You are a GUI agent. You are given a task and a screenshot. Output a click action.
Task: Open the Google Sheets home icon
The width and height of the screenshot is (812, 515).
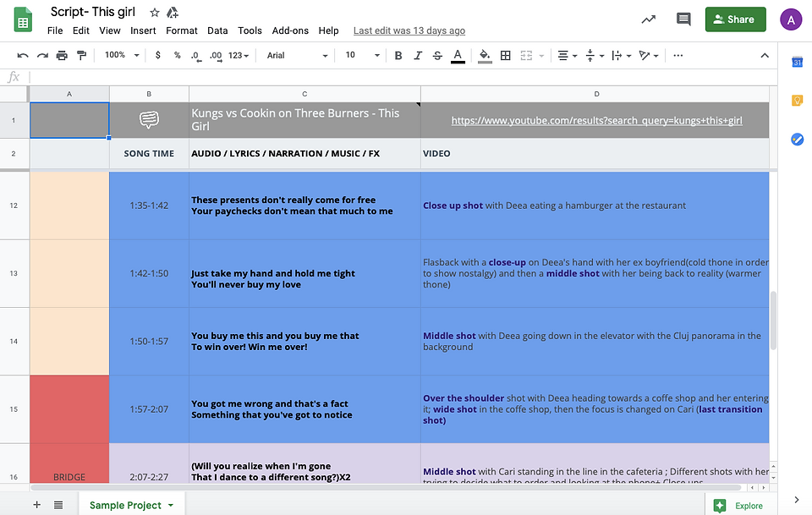[x=23, y=20]
